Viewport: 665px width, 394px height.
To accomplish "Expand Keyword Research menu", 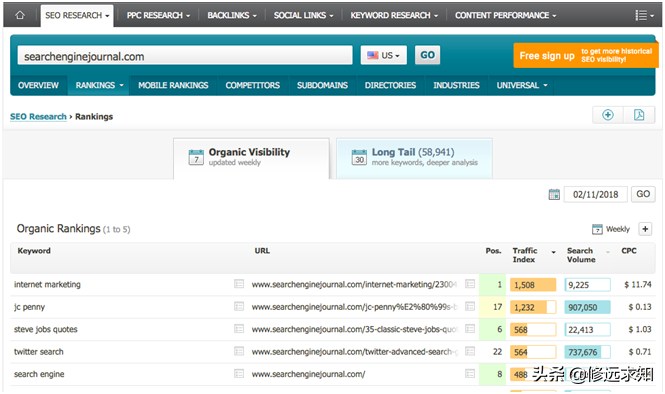I will pos(394,16).
